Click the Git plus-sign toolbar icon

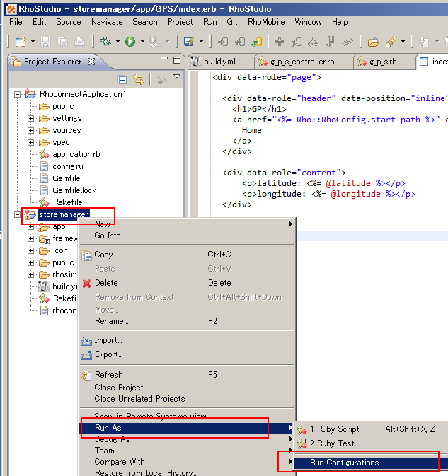click(x=279, y=42)
